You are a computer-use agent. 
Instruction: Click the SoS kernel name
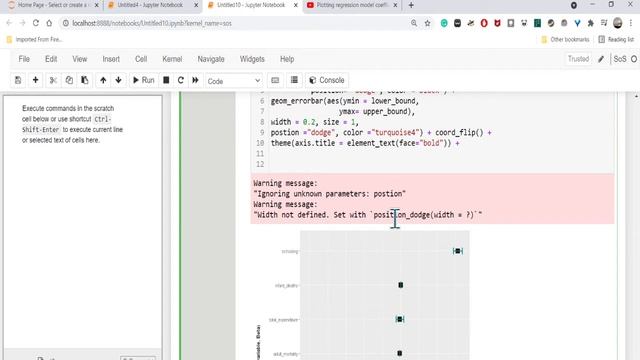point(620,59)
